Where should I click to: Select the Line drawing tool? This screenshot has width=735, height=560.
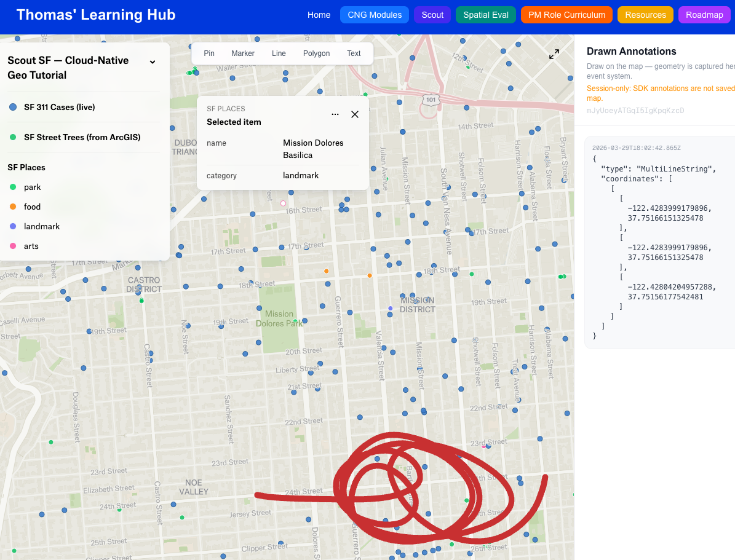pos(279,53)
